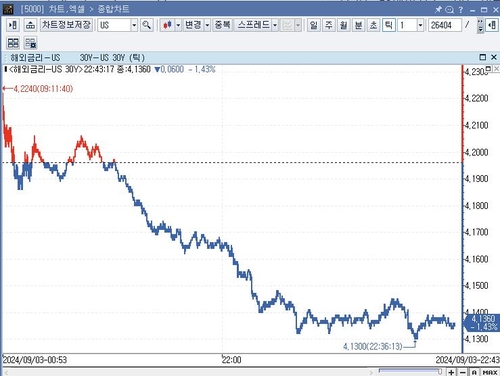Expand the US symbol dropdown arrow
500x376 pixels.
click(x=134, y=25)
